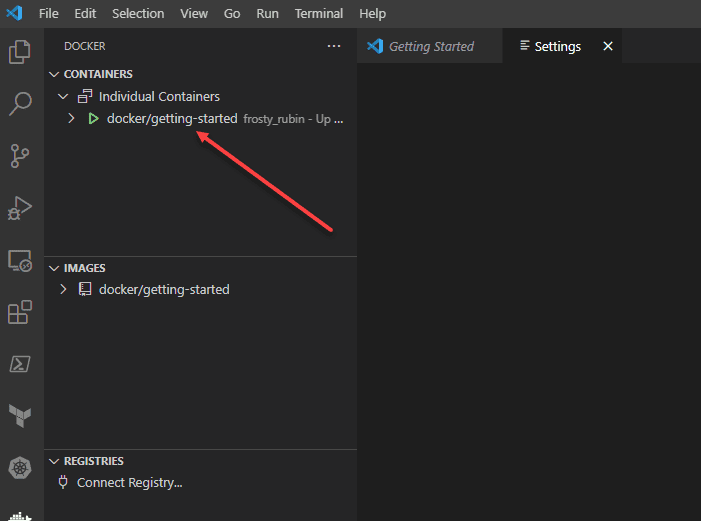701x521 pixels.
Task: Click the Connect Registry plug icon
Action: 63,482
